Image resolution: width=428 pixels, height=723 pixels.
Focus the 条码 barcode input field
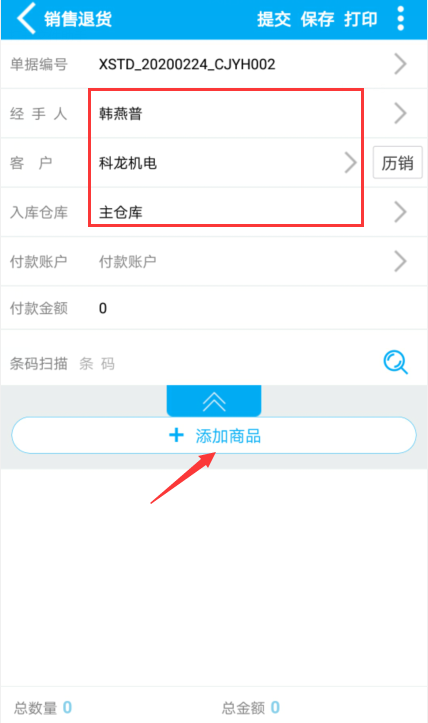226,364
